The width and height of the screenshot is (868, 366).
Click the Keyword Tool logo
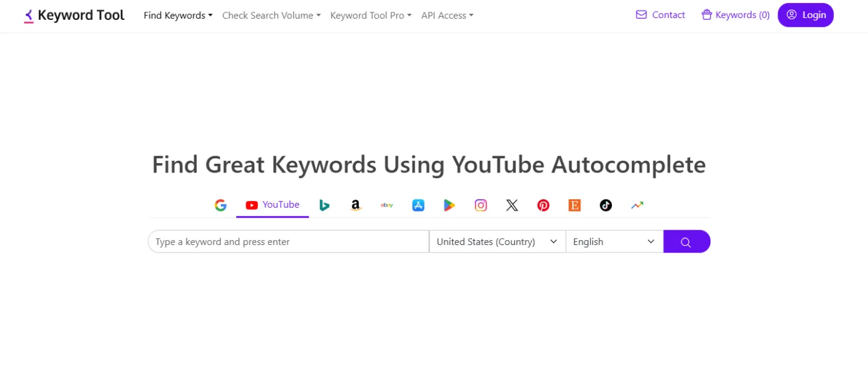click(74, 16)
